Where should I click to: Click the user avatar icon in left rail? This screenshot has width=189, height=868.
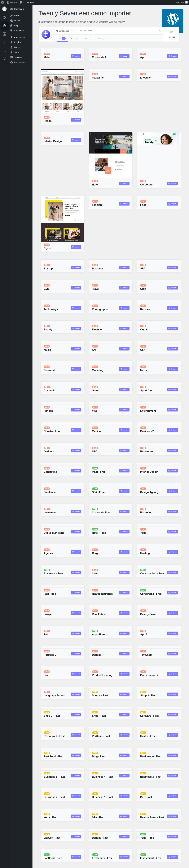pos(4,9)
